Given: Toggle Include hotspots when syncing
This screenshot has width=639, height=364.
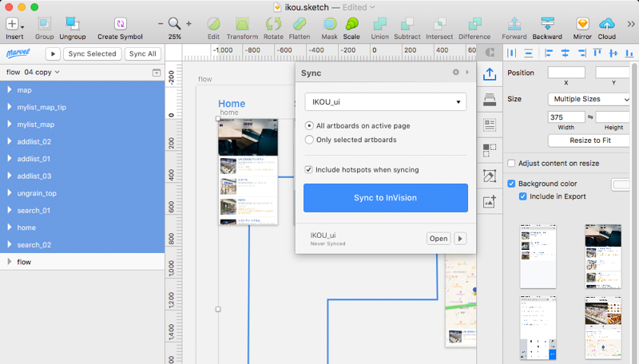Looking at the screenshot, I should pyautogui.click(x=308, y=169).
